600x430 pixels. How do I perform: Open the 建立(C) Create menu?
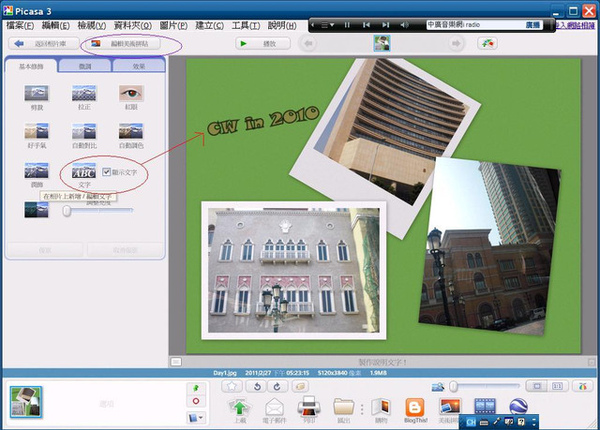click(209, 26)
